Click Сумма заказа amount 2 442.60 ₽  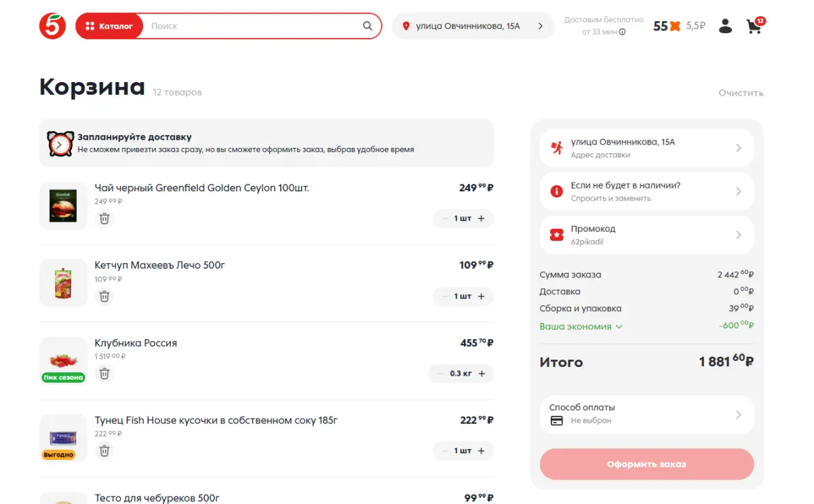pyautogui.click(x=736, y=274)
